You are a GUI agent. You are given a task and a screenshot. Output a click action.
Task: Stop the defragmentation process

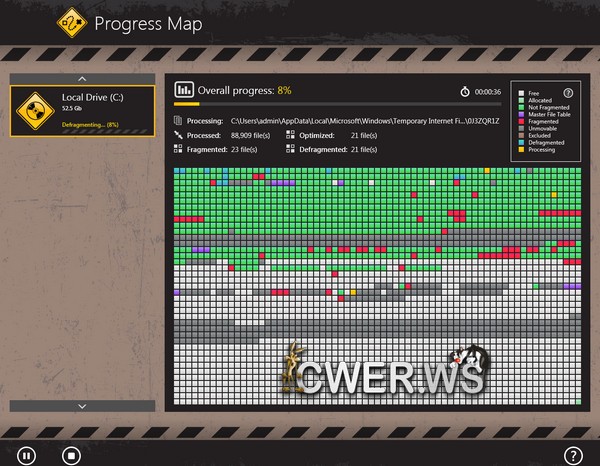pos(70,455)
